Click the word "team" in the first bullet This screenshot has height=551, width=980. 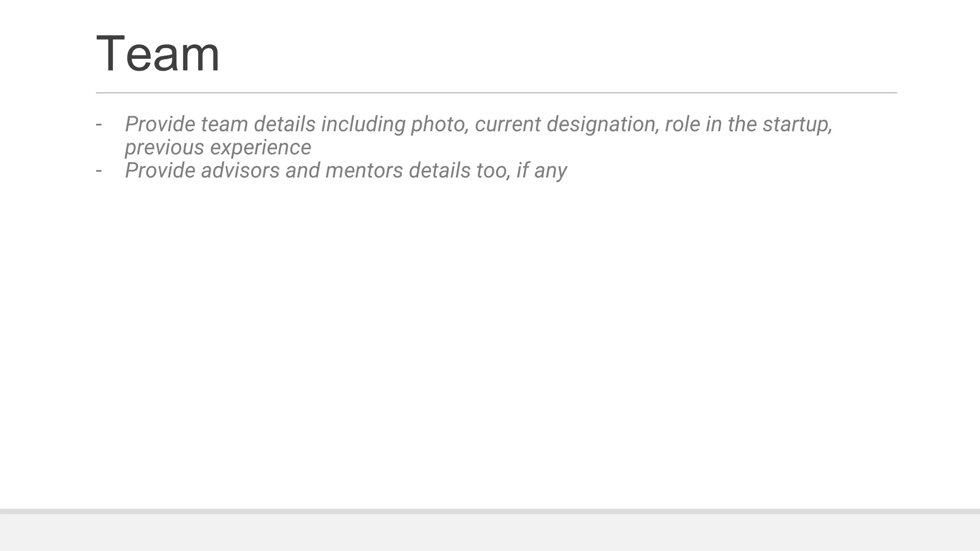click(224, 124)
